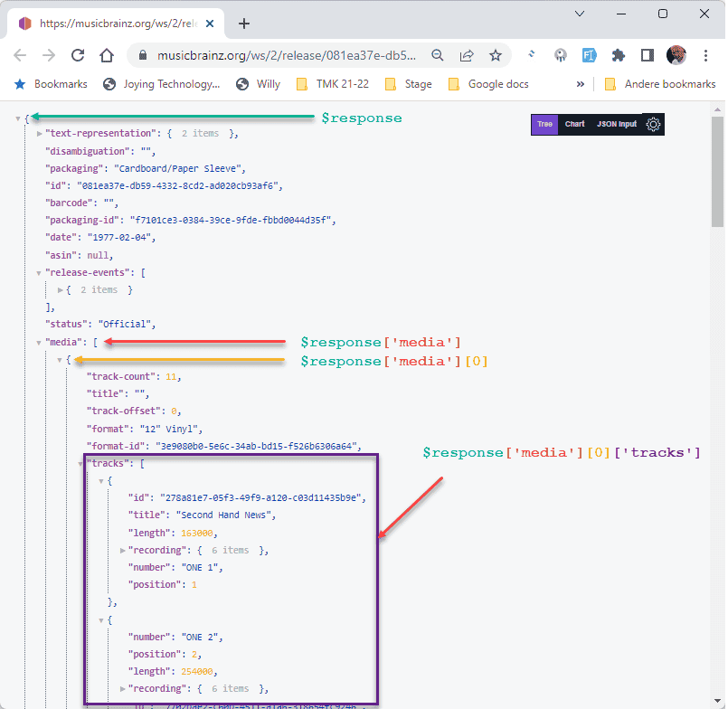
Task: View site security lock info
Action: (143, 56)
